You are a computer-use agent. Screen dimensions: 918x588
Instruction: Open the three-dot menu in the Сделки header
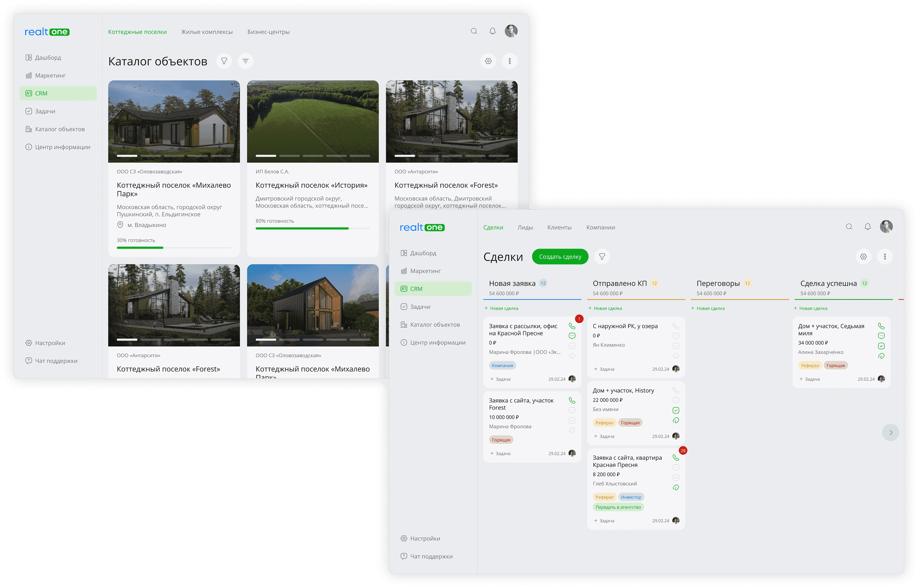click(885, 256)
